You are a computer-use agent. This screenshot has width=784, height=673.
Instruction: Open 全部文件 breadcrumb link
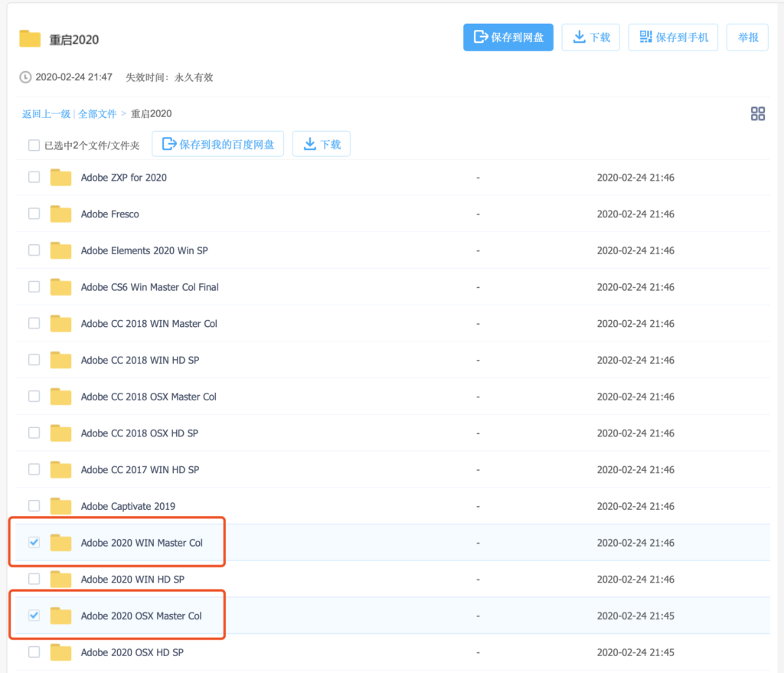(97, 114)
